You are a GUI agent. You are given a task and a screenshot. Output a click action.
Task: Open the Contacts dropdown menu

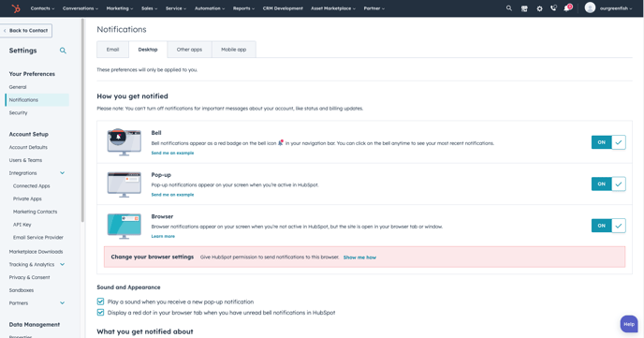(x=42, y=8)
